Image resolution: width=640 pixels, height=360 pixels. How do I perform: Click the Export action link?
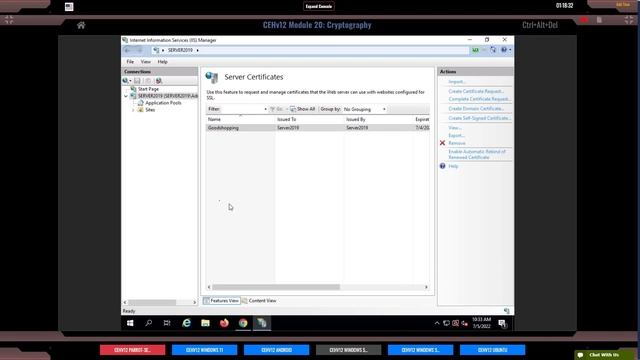click(x=456, y=136)
